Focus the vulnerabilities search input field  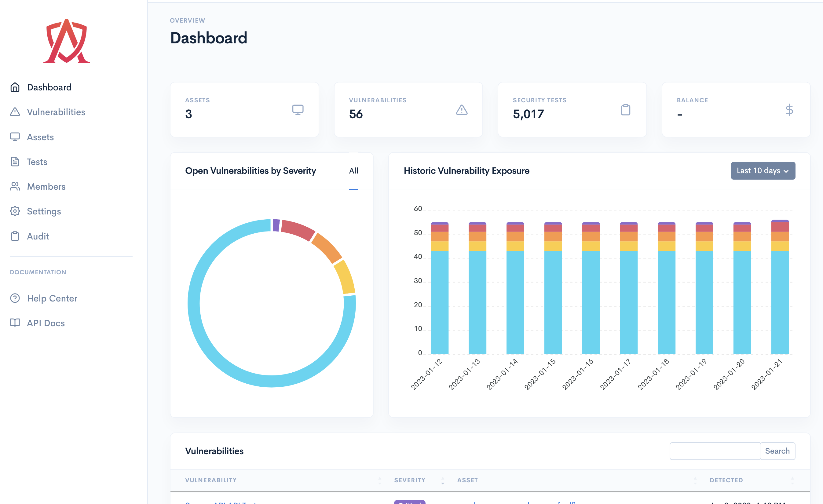click(x=715, y=451)
